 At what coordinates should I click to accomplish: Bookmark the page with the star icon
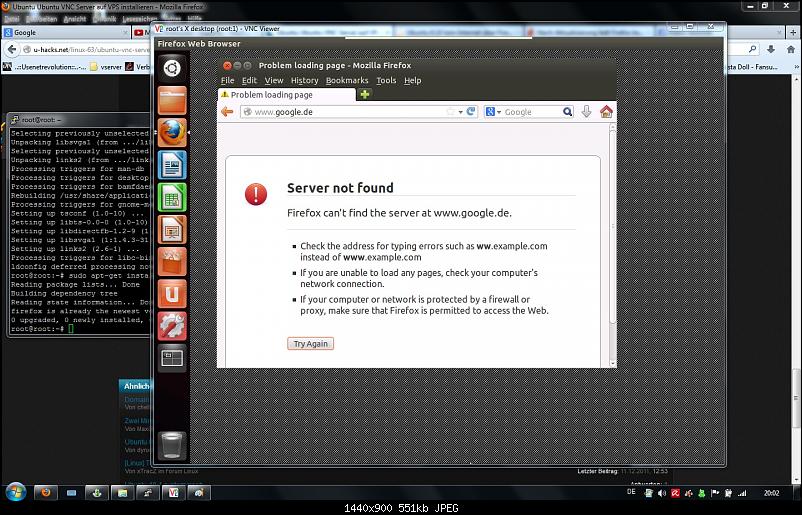click(x=450, y=111)
